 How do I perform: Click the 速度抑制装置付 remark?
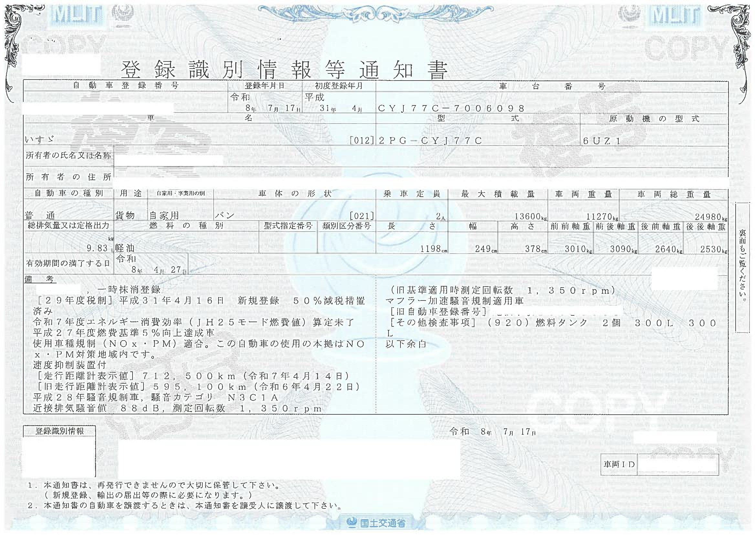pyautogui.click(x=69, y=365)
